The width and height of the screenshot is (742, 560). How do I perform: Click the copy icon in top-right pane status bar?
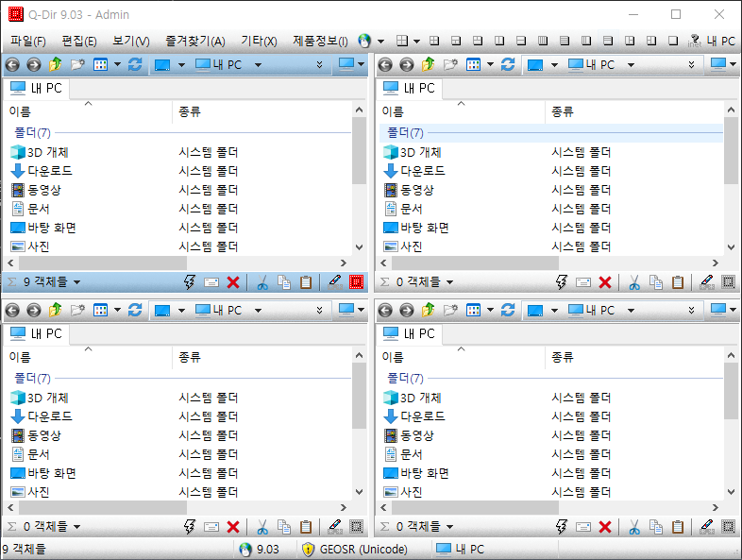[656, 282]
